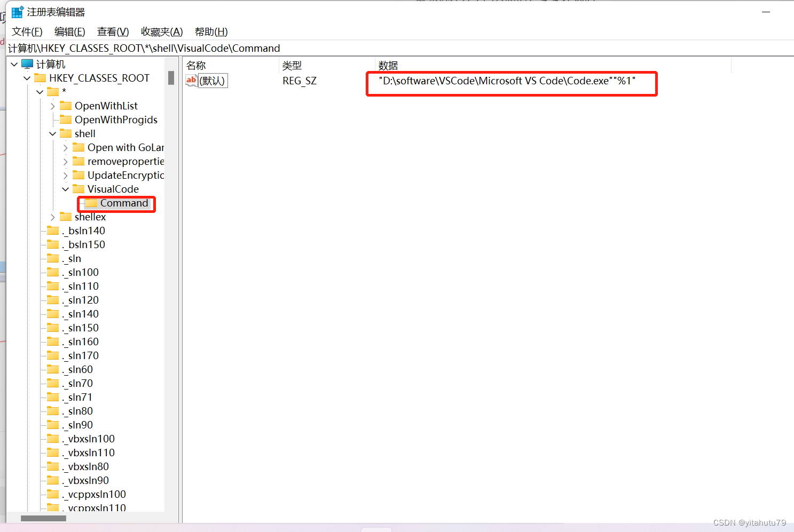Expand the removeproperties key

66,162
